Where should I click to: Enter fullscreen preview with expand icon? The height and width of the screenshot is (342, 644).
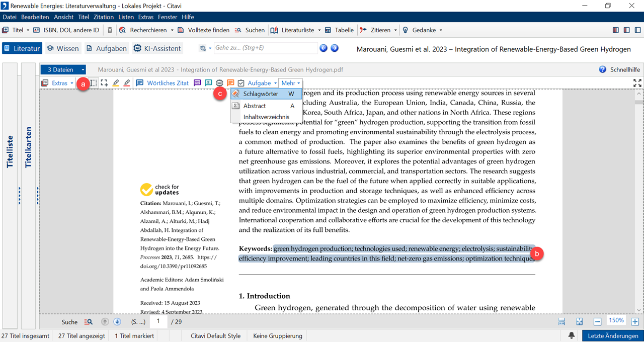(637, 83)
